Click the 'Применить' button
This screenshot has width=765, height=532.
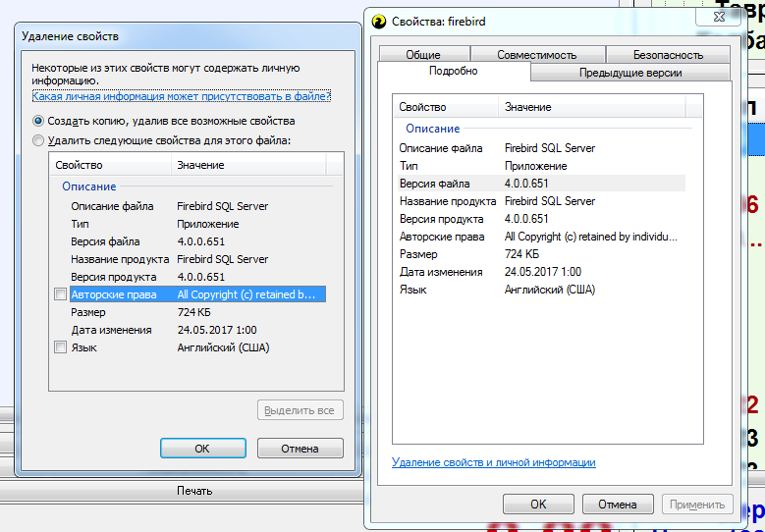696,504
